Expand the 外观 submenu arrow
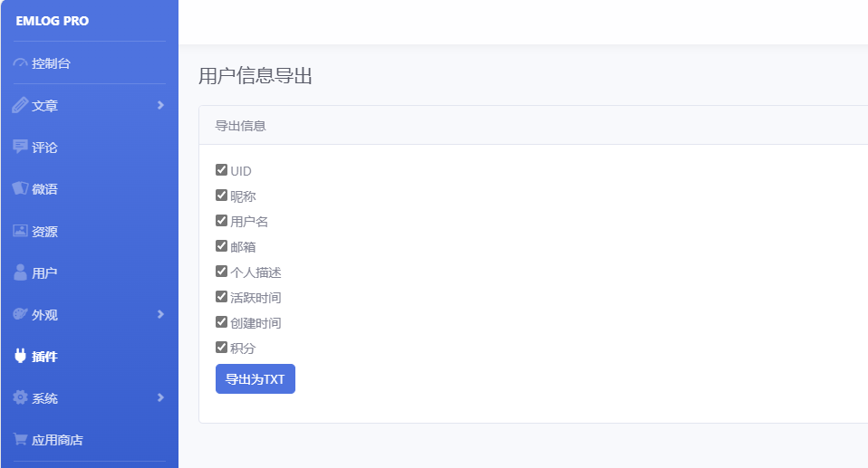The height and width of the screenshot is (468, 868). click(160, 314)
